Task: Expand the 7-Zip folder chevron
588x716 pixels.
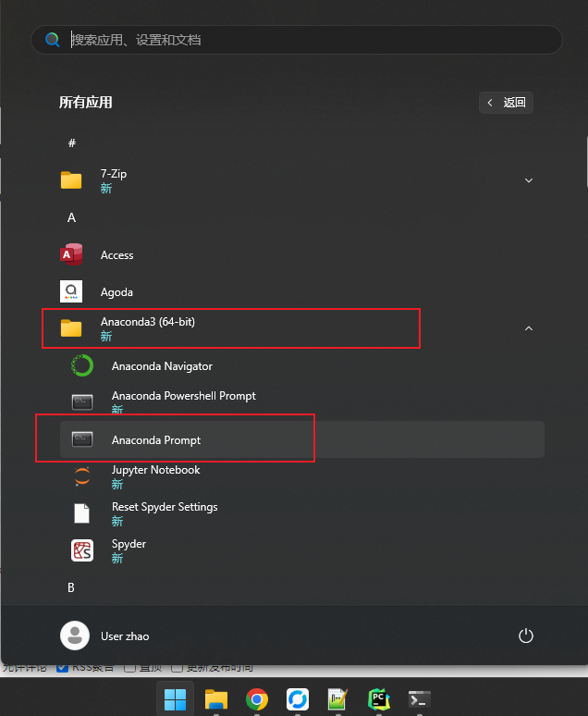Action: pos(529,180)
